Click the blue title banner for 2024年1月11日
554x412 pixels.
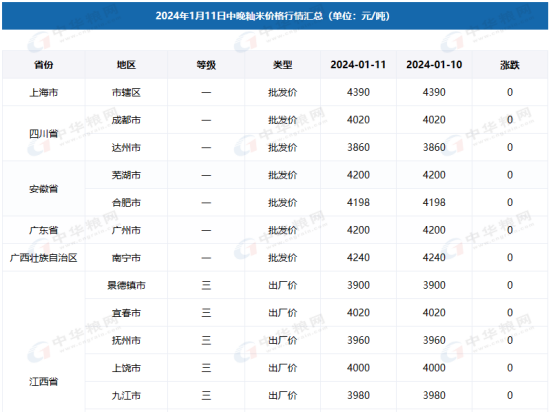pyautogui.click(x=275, y=16)
